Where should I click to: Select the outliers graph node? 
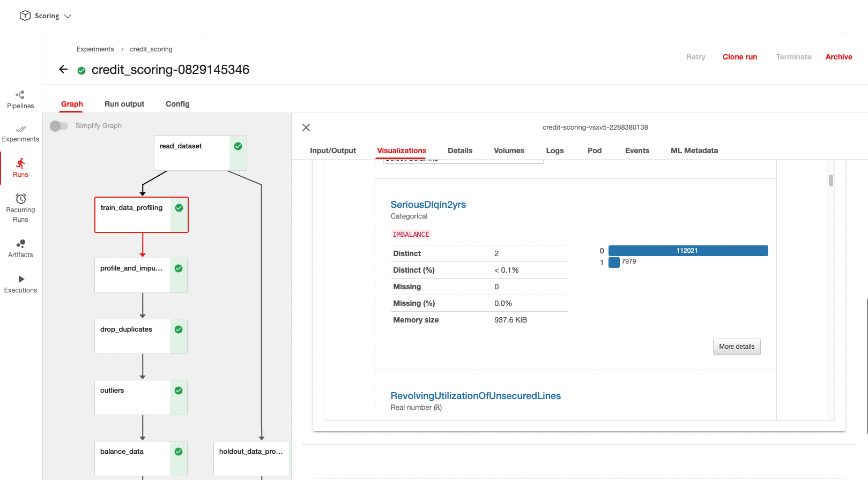pyautogui.click(x=141, y=397)
